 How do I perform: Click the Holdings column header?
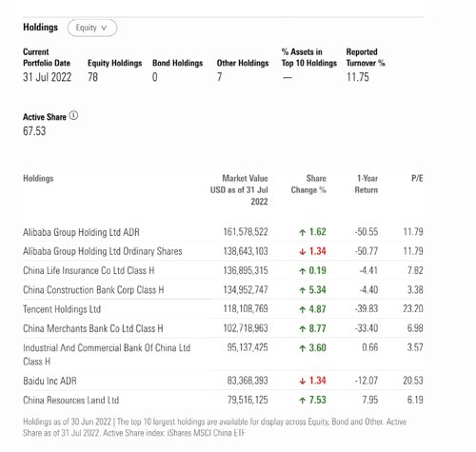pos(38,178)
